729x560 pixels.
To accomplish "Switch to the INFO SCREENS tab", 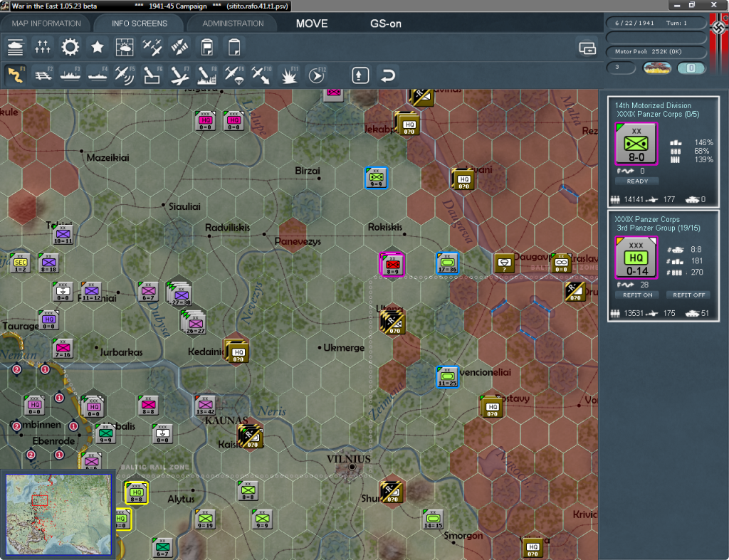I will (139, 23).
